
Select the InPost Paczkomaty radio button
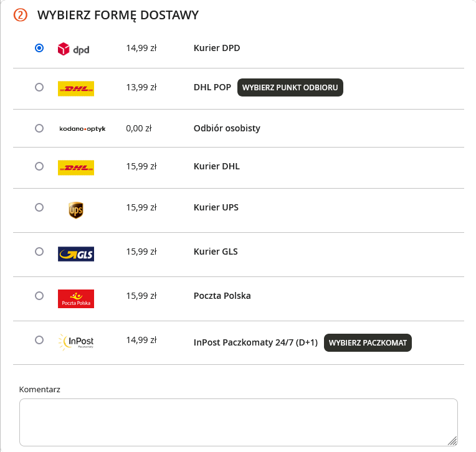[39, 340]
